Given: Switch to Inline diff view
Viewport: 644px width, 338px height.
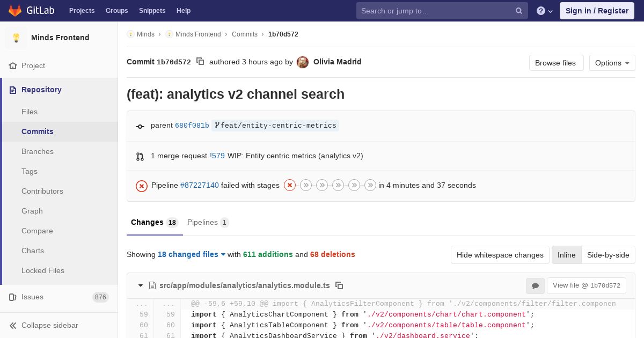Looking at the screenshot, I should point(567,255).
